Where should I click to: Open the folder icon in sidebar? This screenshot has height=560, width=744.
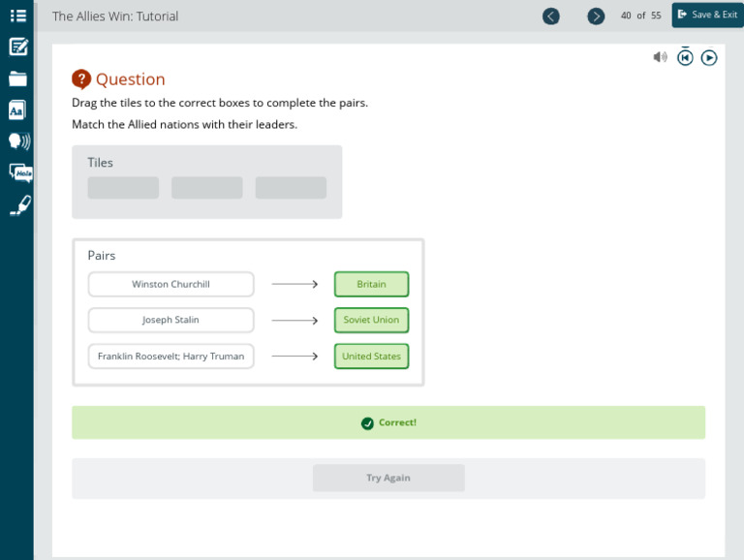click(17, 78)
